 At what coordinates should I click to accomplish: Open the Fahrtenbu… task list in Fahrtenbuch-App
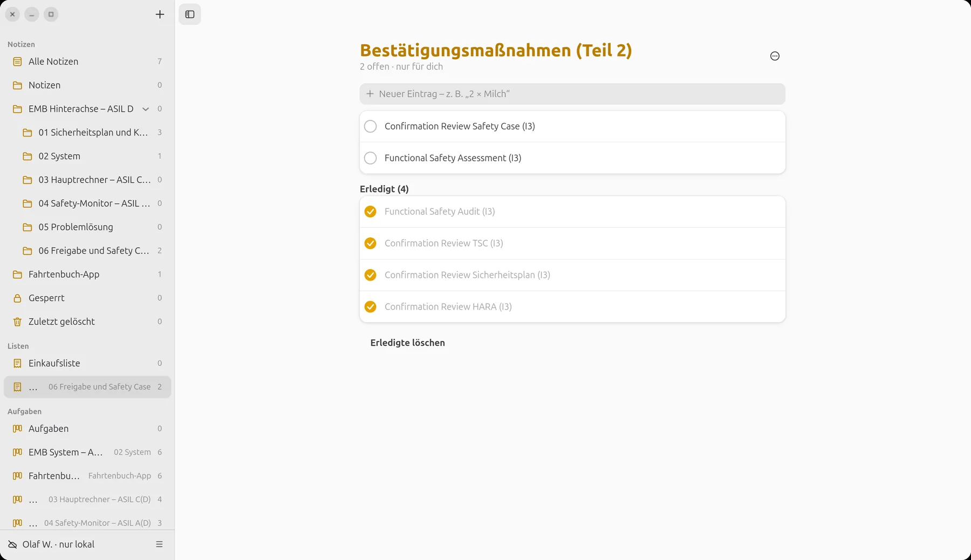pyautogui.click(x=87, y=476)
